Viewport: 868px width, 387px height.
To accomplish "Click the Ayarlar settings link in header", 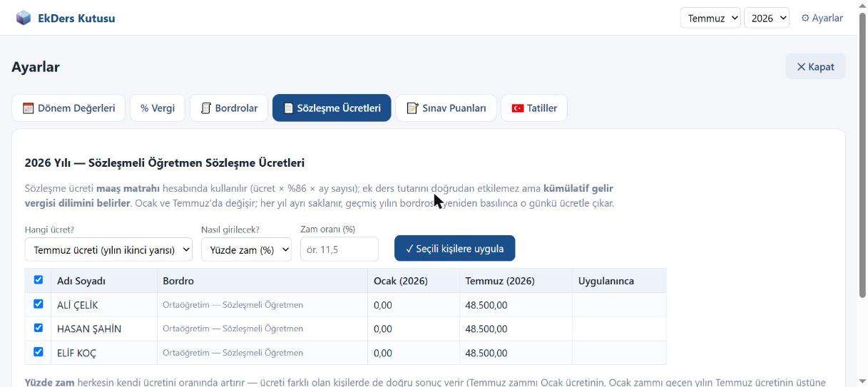I will point(822,18).
